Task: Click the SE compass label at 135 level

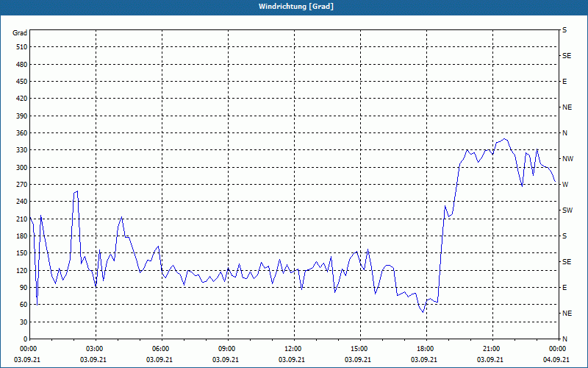Action: point(567,262)
